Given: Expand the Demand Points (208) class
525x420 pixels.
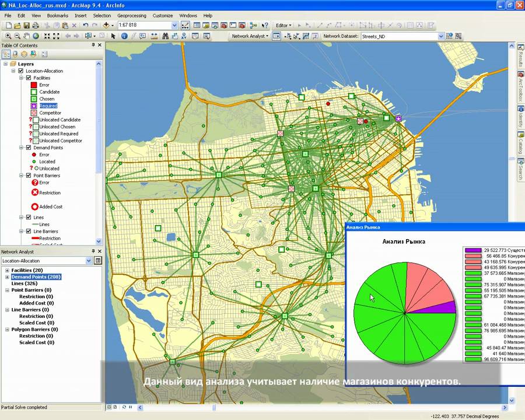Looking at the screenshot, I should (7, 277).
